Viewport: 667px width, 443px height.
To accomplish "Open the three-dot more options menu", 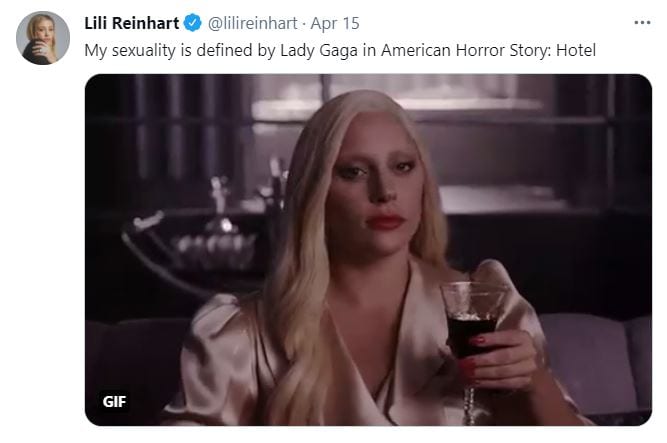I will click(x=642, y=23).
